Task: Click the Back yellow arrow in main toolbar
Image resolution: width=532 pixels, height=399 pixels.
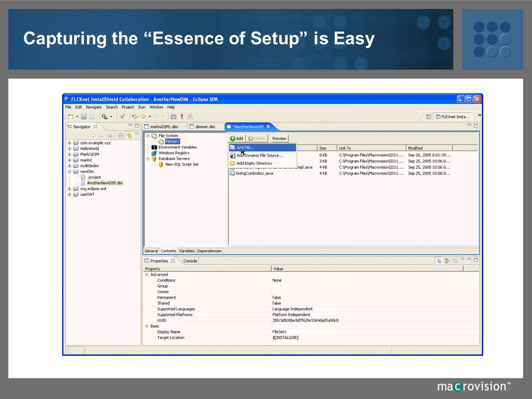Action: click(144, 116)
